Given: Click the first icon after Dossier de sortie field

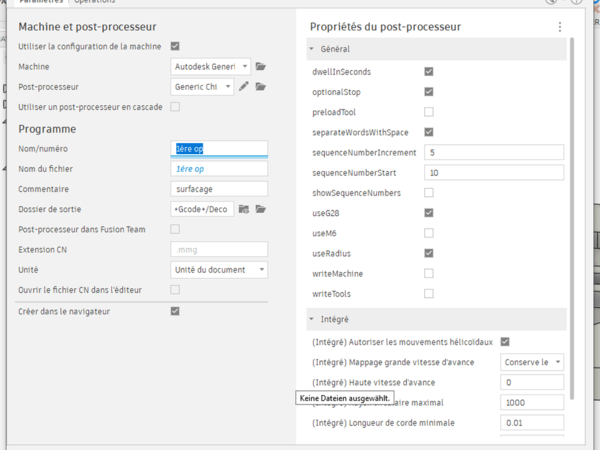Looking at the screenshot, I should (243, 209).
